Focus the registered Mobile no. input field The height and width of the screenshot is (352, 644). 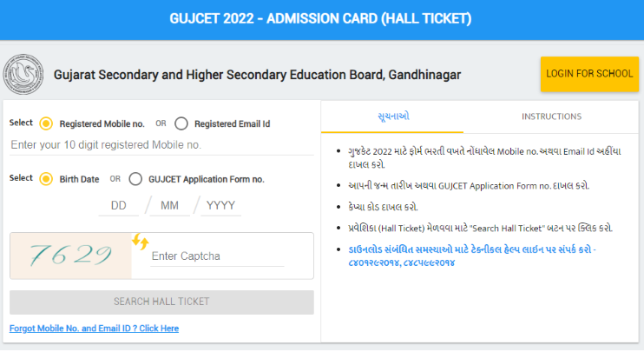[161, 145]
